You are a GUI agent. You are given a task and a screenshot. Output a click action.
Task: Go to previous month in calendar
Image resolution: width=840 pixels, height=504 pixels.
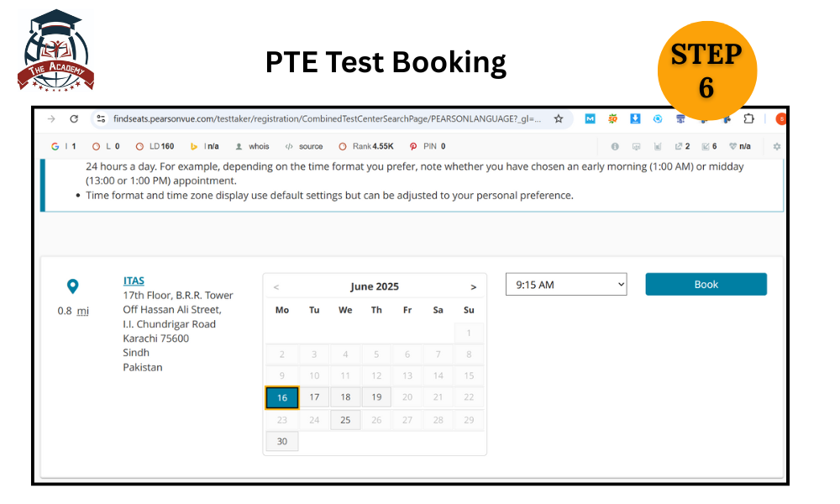coord(276,287)
